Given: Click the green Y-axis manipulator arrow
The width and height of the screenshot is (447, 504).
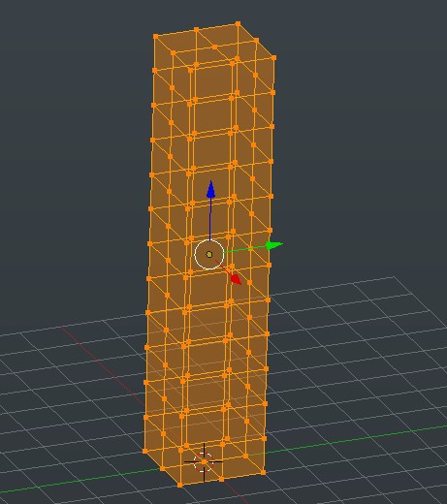Looking at the screenshot, I should click(273, 245).
